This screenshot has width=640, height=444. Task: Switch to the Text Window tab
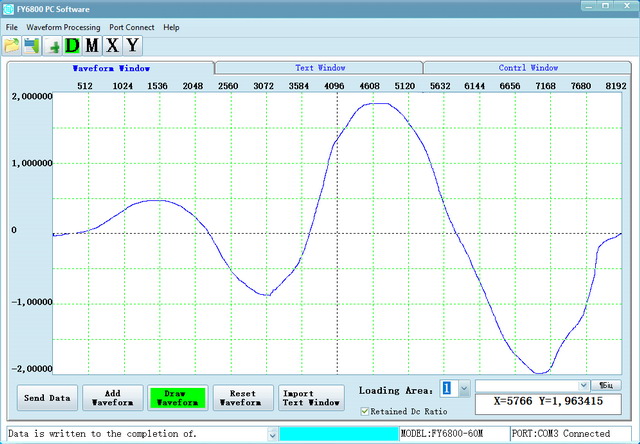320,68
